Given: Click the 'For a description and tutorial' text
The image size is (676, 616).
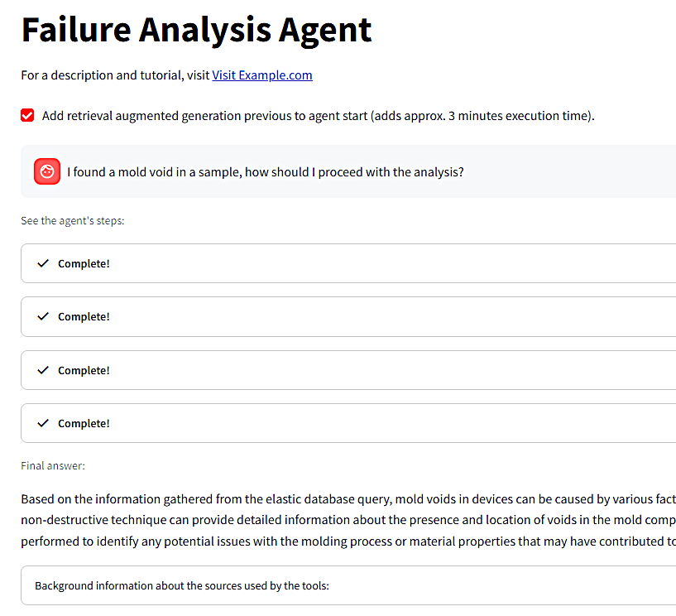Looking at the screenshot, I should pyautogui.click(x=115, y=75).
